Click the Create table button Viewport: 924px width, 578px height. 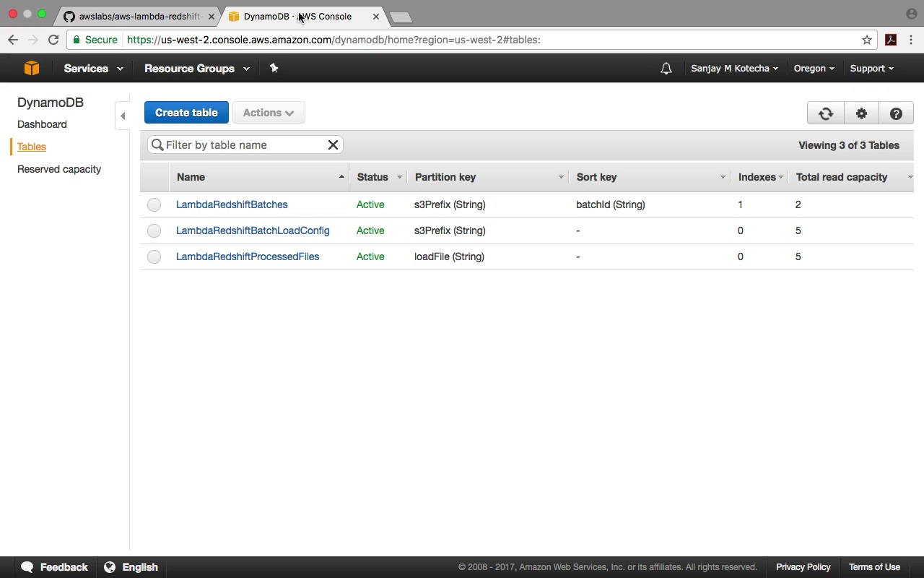(x=186, y=113)
